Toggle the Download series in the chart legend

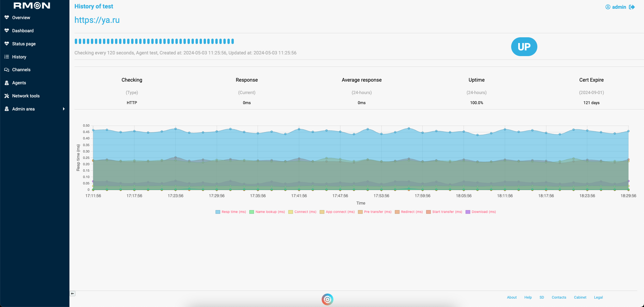point(481,212)
